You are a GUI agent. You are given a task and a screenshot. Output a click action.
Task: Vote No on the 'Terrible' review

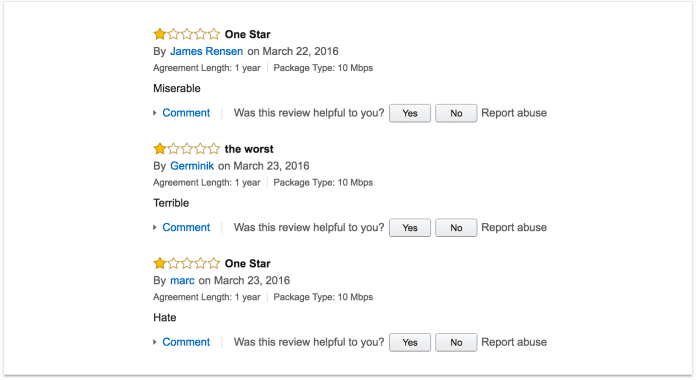[x=456, y=228]
